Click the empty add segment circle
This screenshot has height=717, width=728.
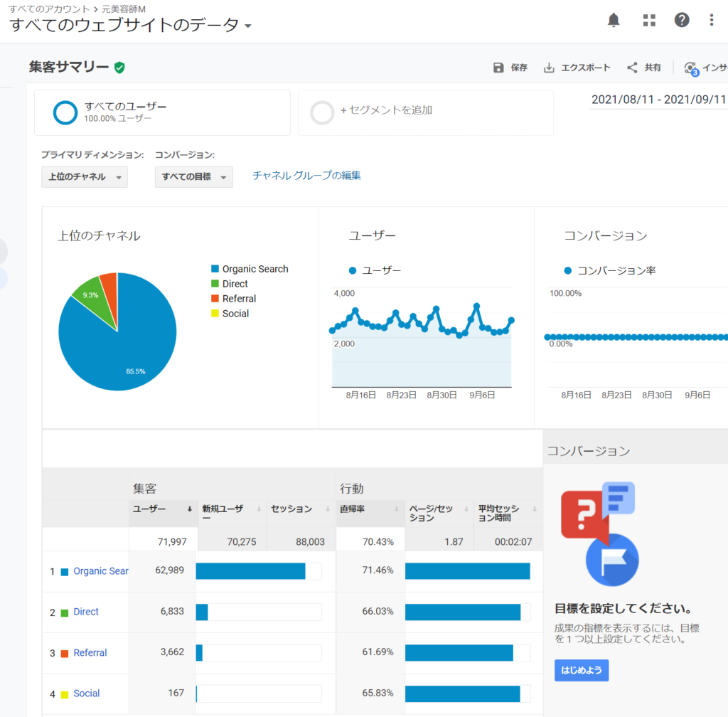(322, 112)
